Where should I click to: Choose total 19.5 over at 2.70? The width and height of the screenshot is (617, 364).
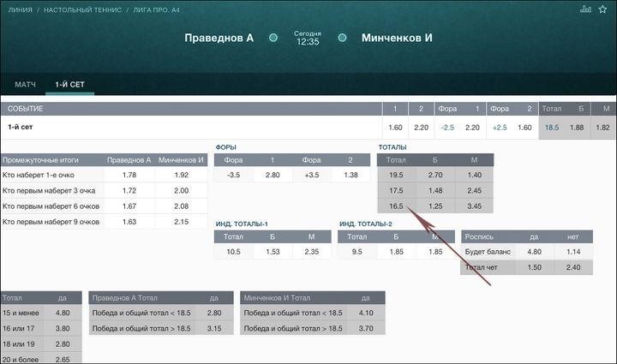click(x=435, y=175)
